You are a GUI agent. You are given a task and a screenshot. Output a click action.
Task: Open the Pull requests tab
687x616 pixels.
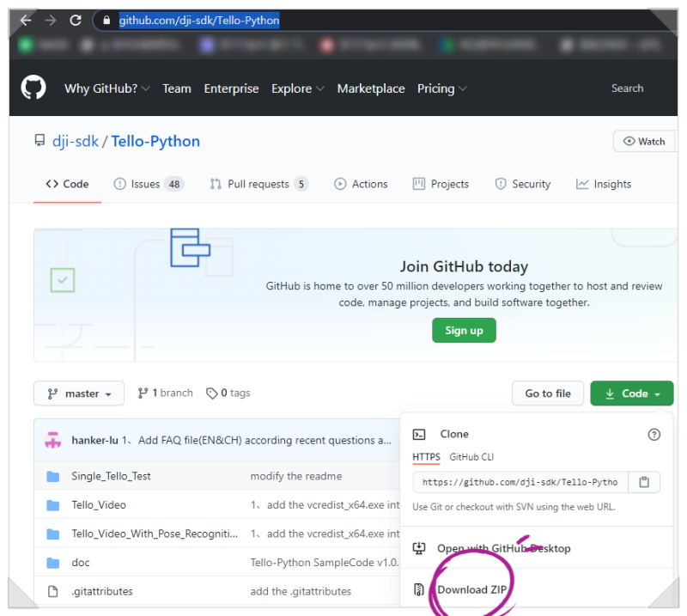click(259, 184)
